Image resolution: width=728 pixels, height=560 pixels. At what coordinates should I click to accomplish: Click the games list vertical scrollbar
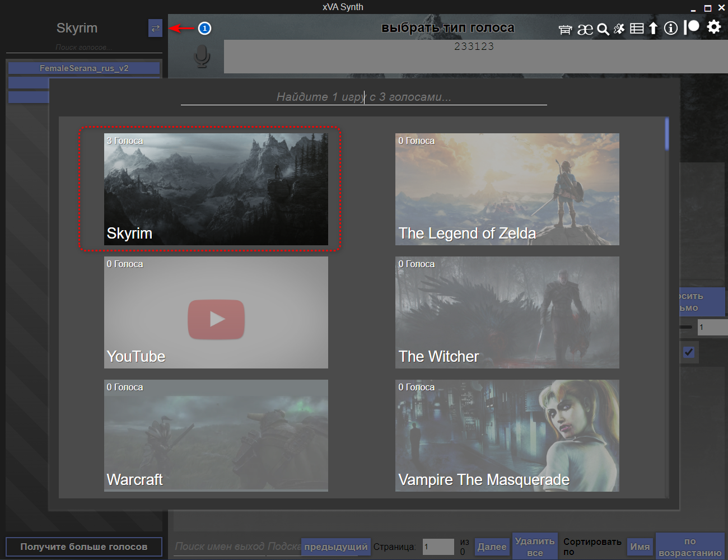tap(666, 134)
